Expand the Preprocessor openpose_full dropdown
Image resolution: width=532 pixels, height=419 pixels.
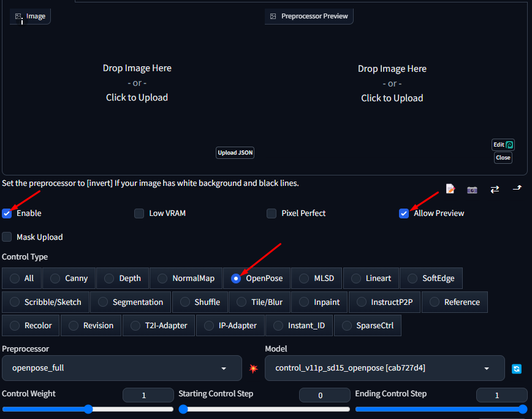122,368
